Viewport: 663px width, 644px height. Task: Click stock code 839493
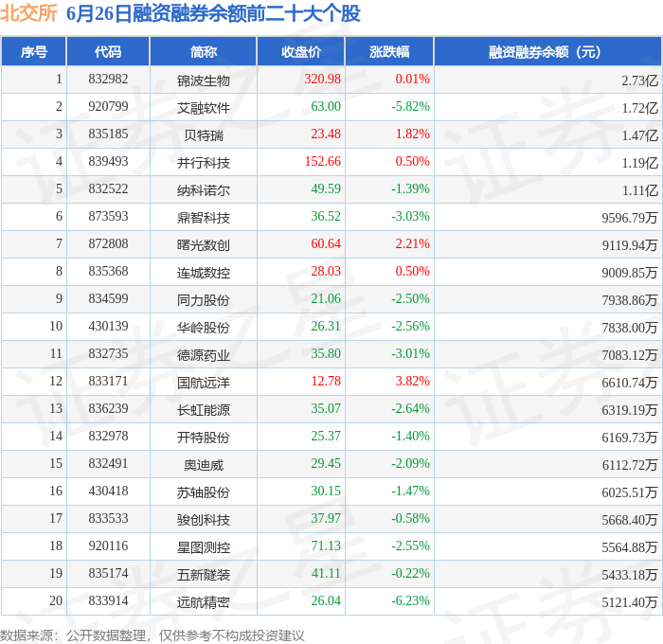coord(108,162)
